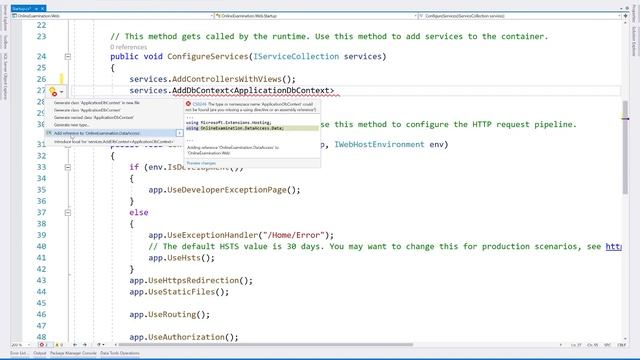Open the project dropdown OnlineExamination.Web
The height and width of the screenshot is (360, 640).
[113, 16]
